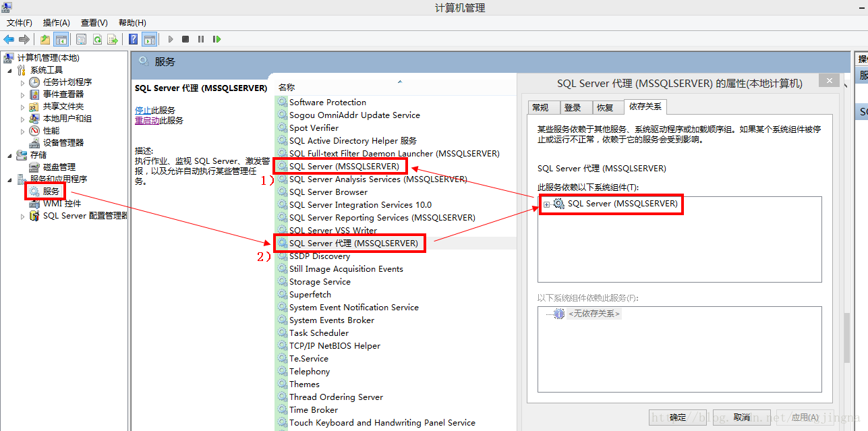Click the Start service play icon

[x=171, y=39]
